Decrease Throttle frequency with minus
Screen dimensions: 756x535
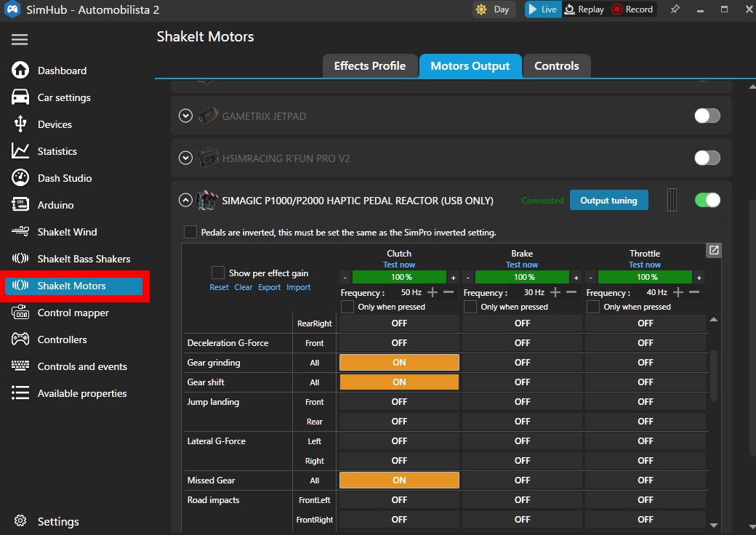coord(694,292)
